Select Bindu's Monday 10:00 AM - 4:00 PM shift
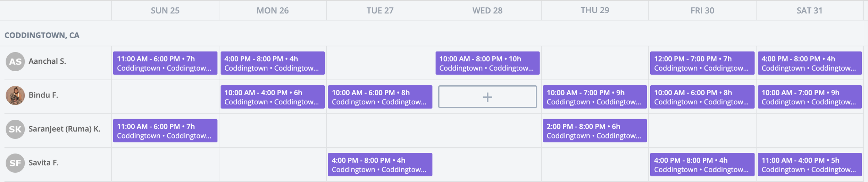This screenshot has height=182, width=868. coord(273,97)
